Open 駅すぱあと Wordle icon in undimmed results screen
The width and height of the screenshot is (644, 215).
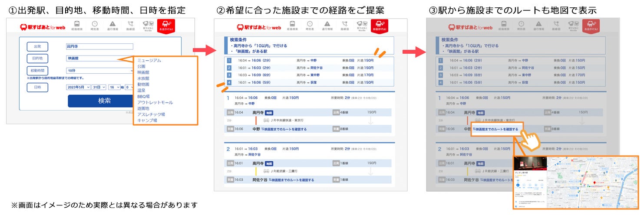coord(361,26)
